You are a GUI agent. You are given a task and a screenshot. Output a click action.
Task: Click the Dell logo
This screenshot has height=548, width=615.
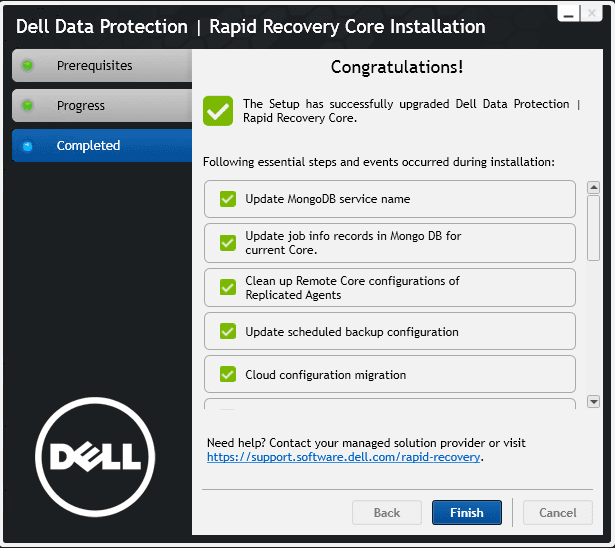coord(95,458)
